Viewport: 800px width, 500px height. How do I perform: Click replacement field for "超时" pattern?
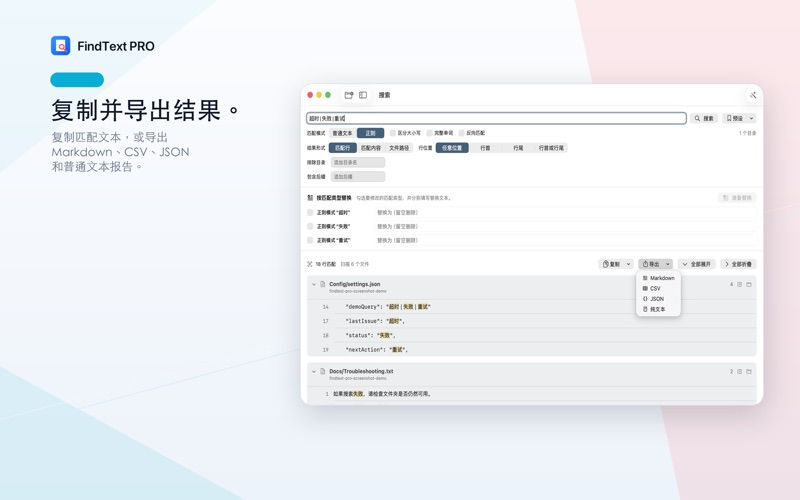(x=565, y=212)
